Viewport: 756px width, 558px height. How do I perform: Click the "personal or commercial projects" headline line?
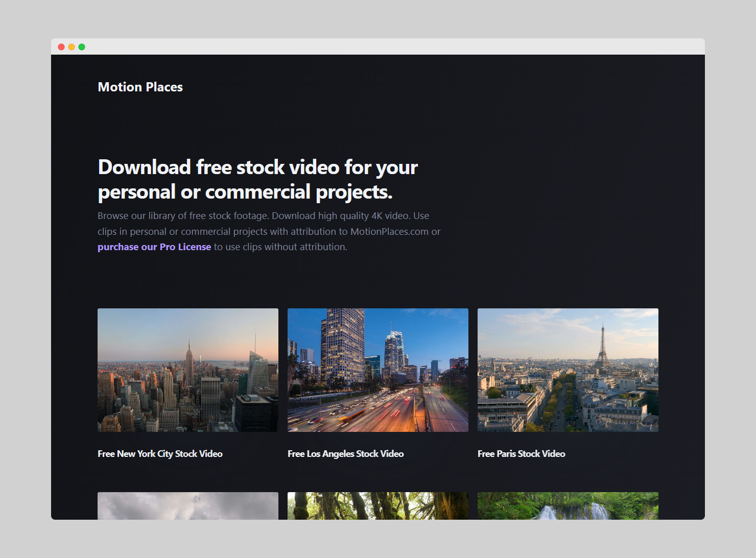[x=245, y=192]
